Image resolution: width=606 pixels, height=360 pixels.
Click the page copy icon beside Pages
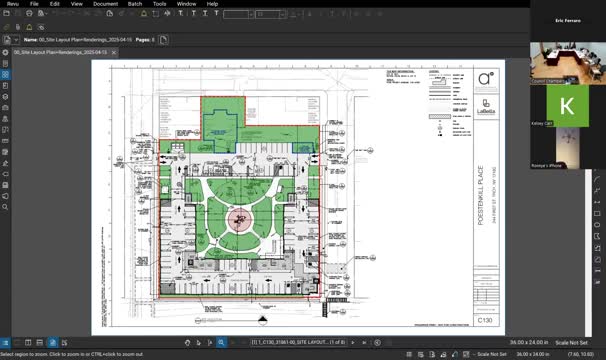pyautogui.click(x=163, y=39)
